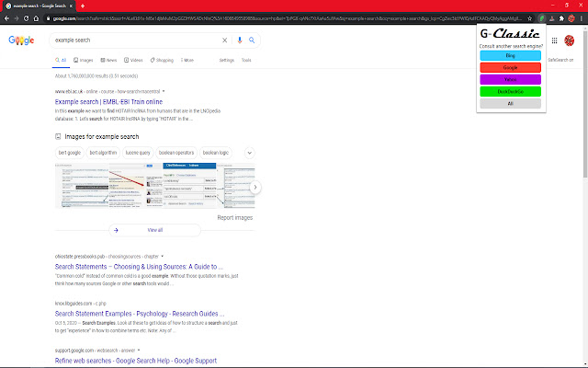Open dropdown arrow next to support.google.com result
This screenshot has width=588, height=368.
(139, 351)
